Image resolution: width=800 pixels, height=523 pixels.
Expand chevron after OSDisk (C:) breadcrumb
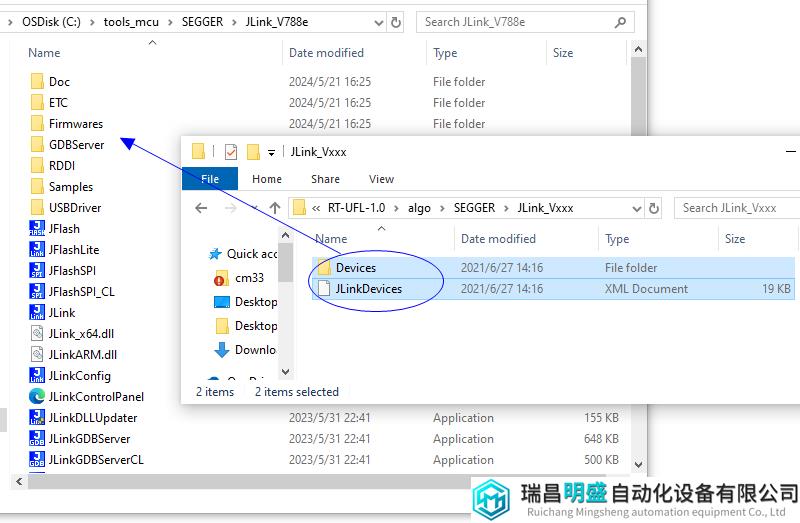[92, 22]
